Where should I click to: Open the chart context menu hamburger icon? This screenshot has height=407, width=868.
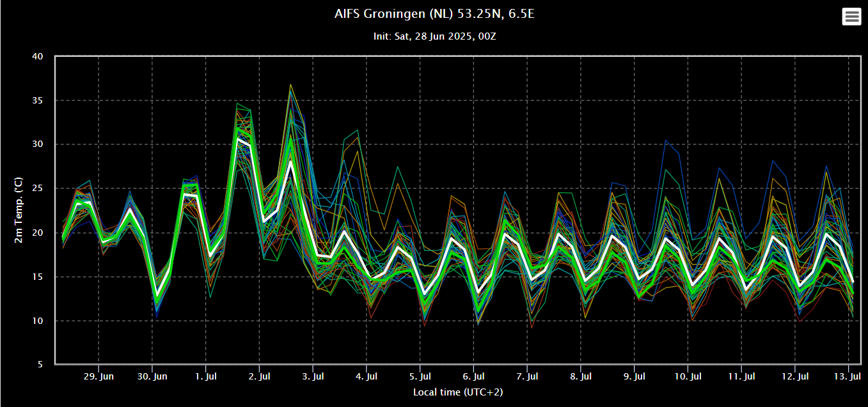click(x=851, y=16)
